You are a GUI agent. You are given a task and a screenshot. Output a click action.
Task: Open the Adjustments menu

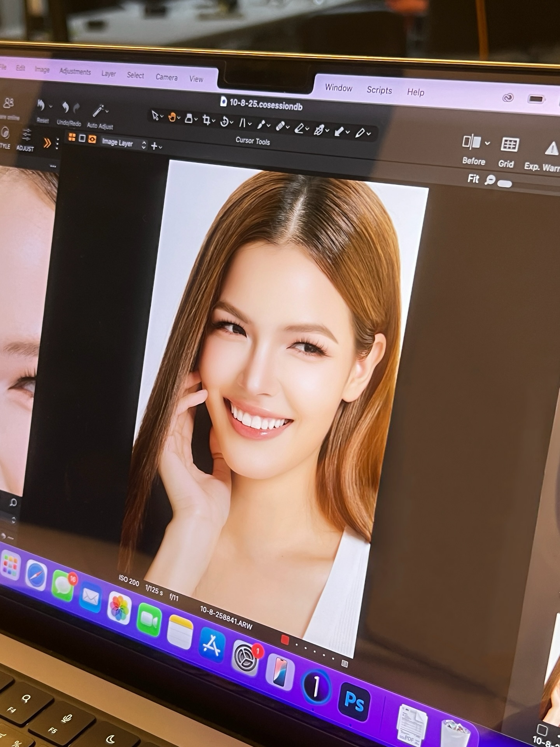(75, 72)
